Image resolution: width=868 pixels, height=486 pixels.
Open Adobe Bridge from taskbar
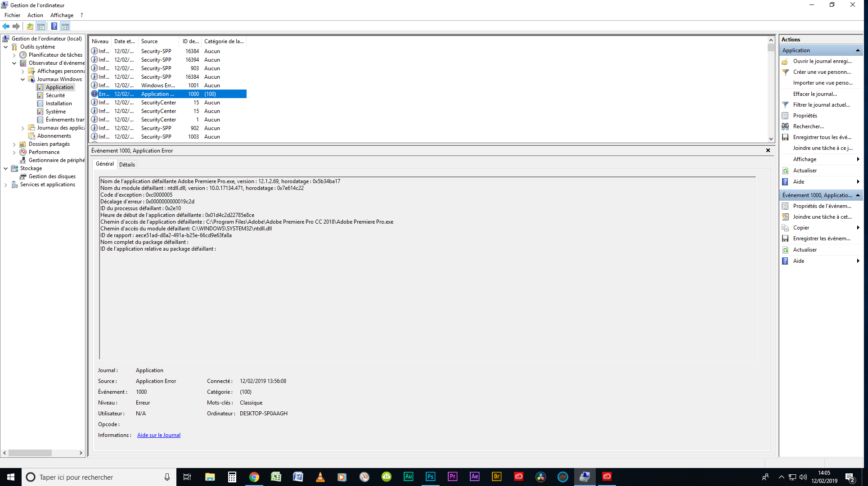[x=496, y=477]
